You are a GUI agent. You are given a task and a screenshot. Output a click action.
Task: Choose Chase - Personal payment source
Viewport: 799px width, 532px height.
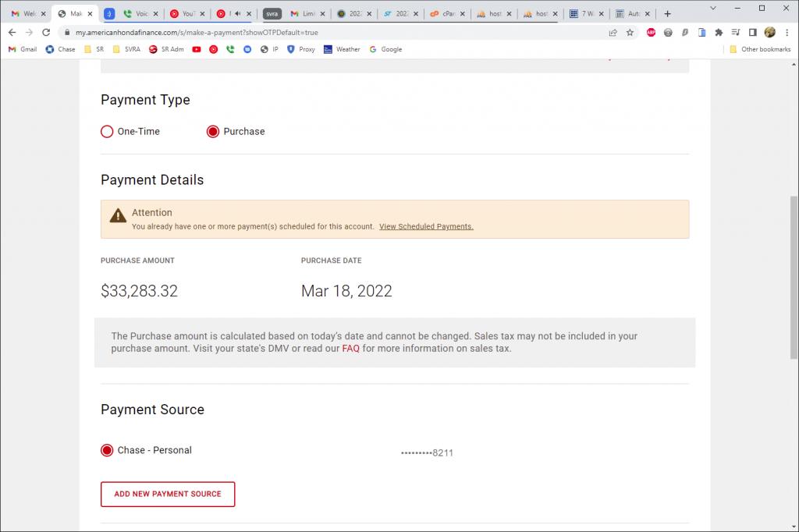[108, 450]
